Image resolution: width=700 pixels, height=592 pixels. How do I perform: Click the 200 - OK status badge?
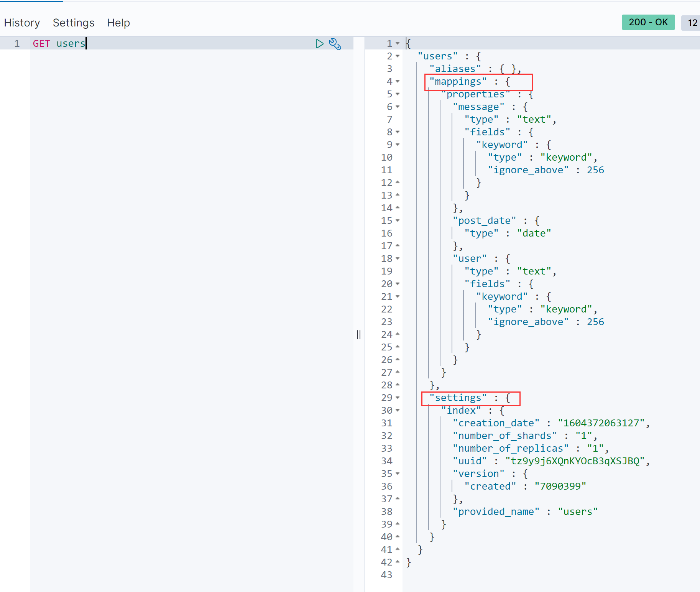point(648,22)
